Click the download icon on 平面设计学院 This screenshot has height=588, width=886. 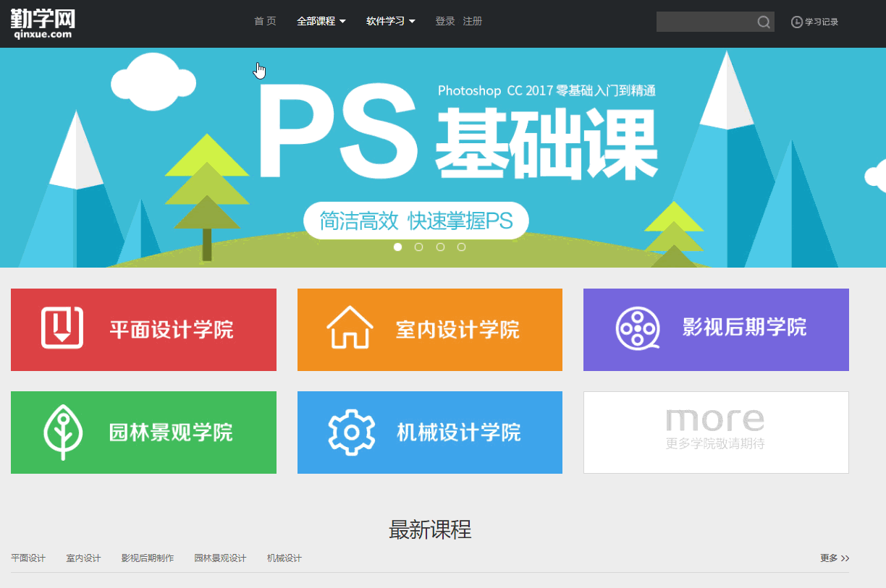pyautogui.click(x=62, y=328)
